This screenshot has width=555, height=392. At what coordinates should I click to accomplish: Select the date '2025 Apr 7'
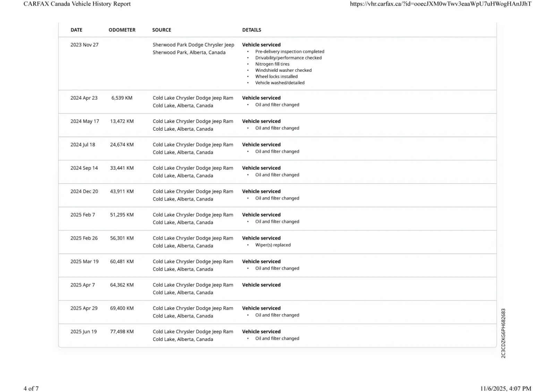83,285
